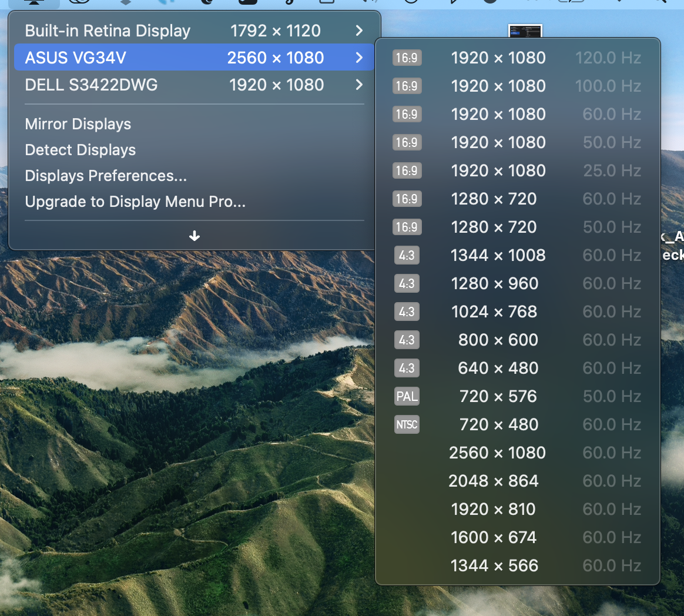Switch to 800 × 600 resolution

pyautogui.click(x=518, y=340)
